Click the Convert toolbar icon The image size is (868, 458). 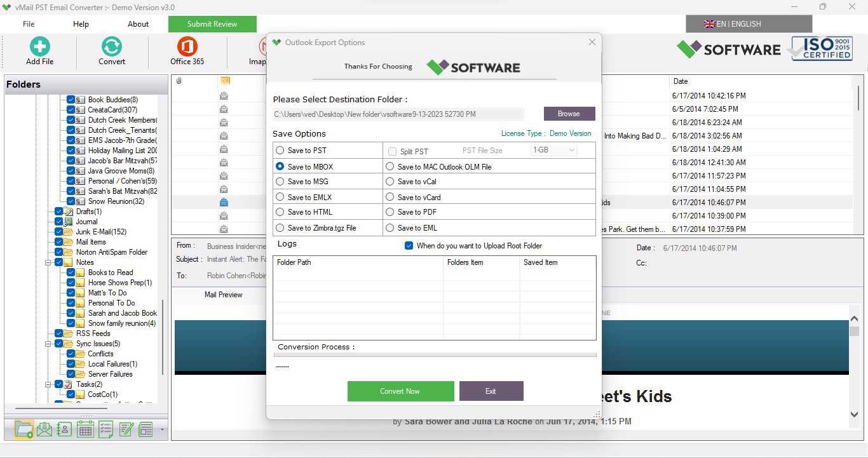click(x=112, y=46)
